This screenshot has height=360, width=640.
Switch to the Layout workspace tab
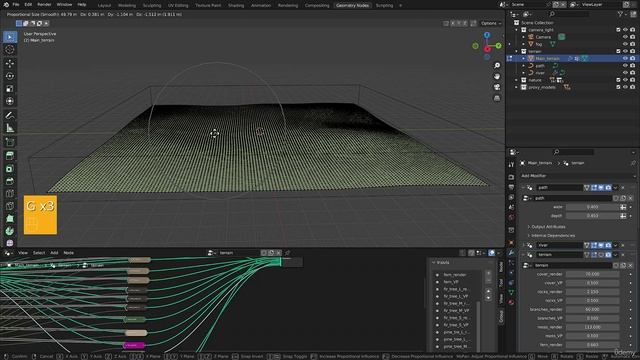[x=104, y=5]
